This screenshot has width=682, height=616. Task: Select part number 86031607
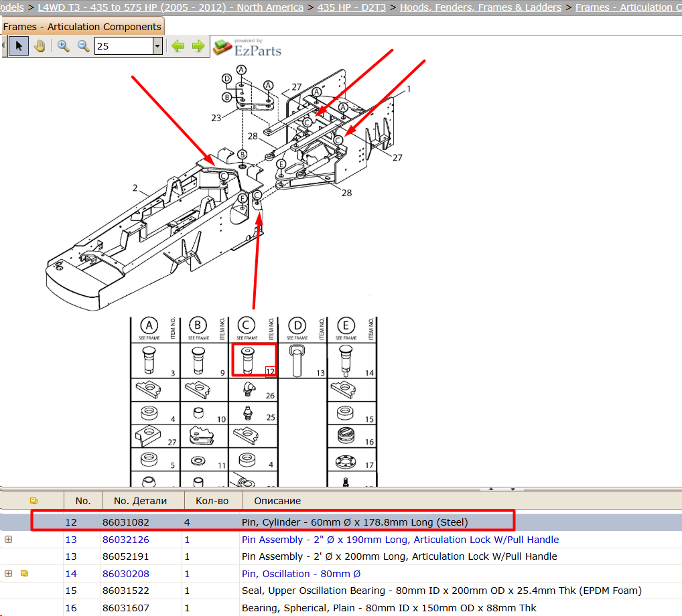tap(126, 608)
